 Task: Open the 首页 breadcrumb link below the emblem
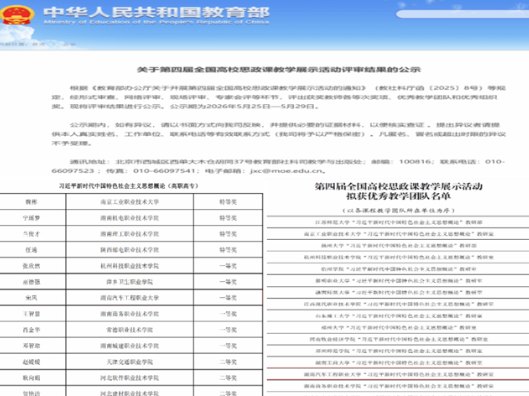pos(38,44)
